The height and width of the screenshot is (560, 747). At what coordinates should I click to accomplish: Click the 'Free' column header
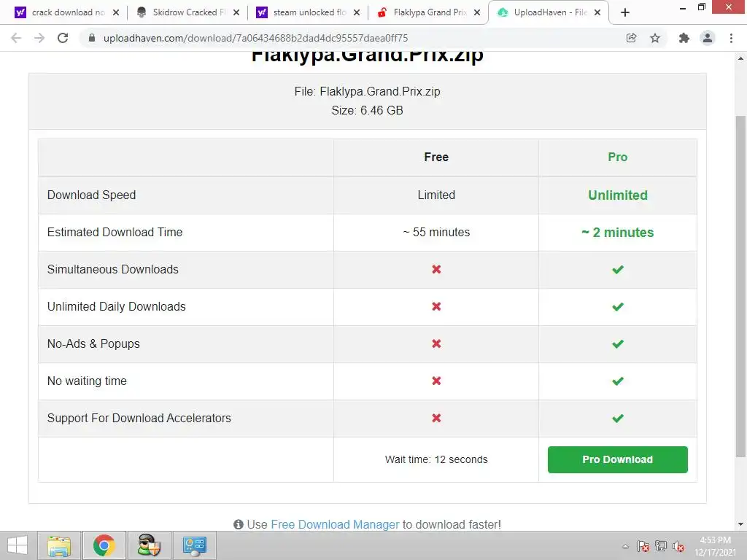(x=436, y=157)
